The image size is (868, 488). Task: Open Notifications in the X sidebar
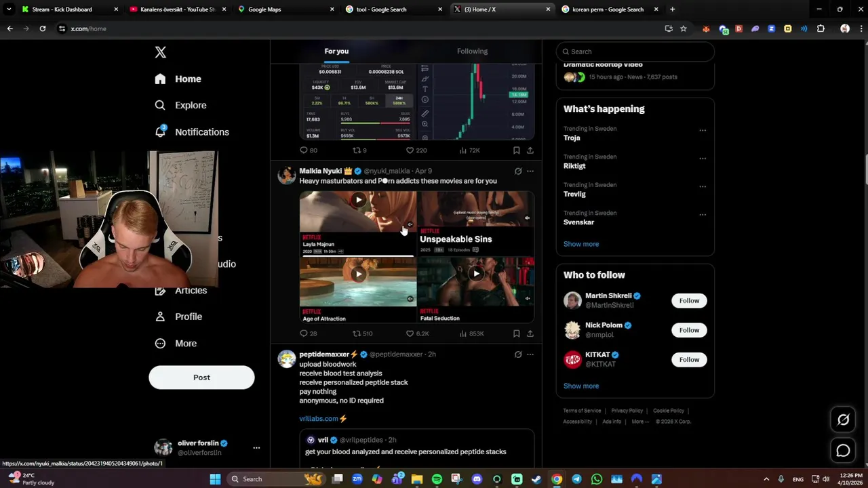(x=192, y=132)
